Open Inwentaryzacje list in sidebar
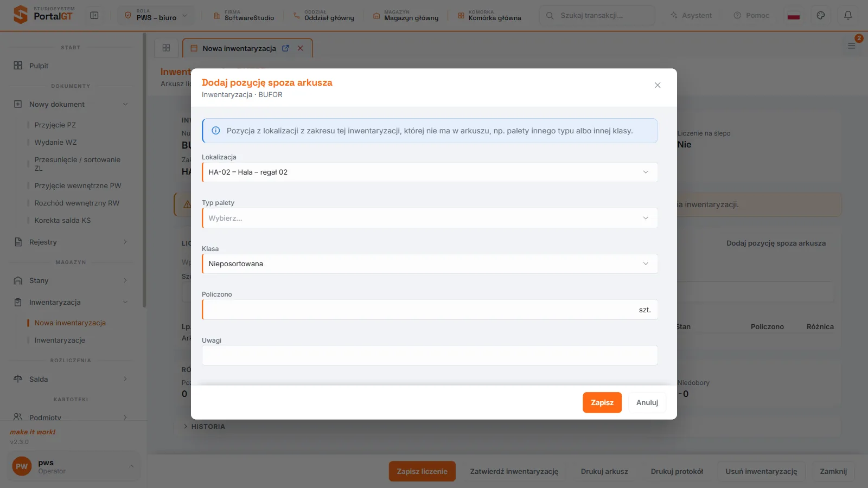Image resolution: width=868 pixels, height=488 pixels. 60,340
